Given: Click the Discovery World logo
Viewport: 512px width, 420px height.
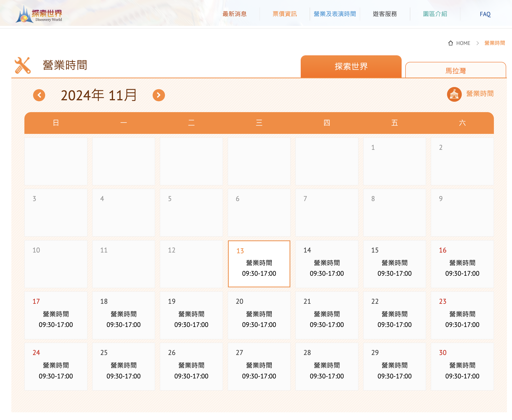Looking at the screenshot, I should (39, 14).
